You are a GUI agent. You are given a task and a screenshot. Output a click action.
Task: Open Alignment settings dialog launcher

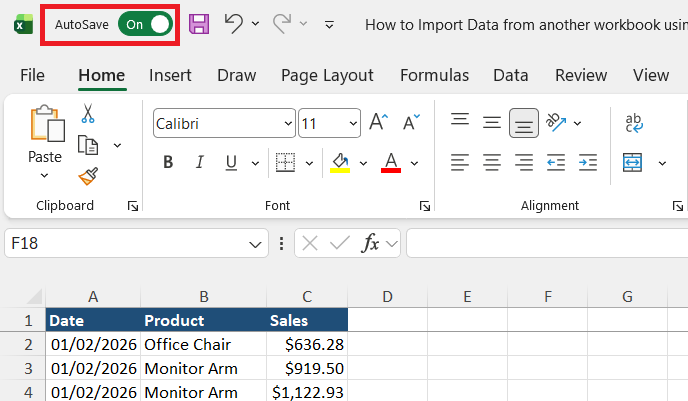(678, 206)
